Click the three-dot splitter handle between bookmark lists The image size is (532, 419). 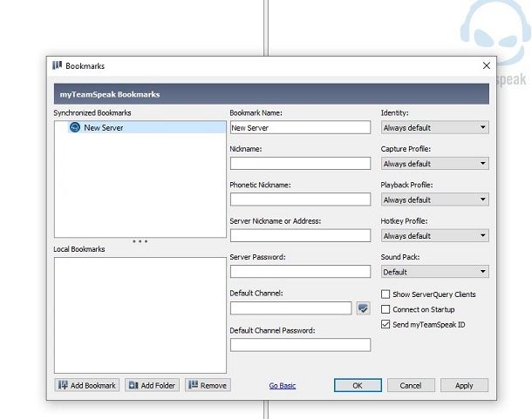(x=140, y=241)
